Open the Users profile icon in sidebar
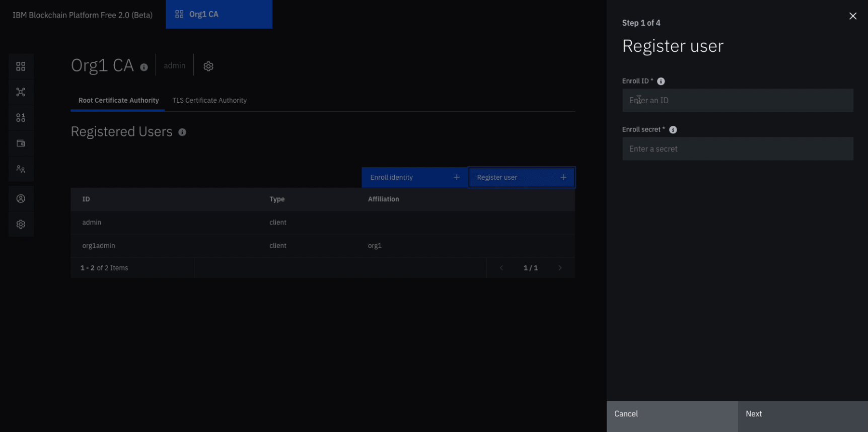The width and height of the screenshot is (868, 432). pyautogui.click(x=21, y=198)
